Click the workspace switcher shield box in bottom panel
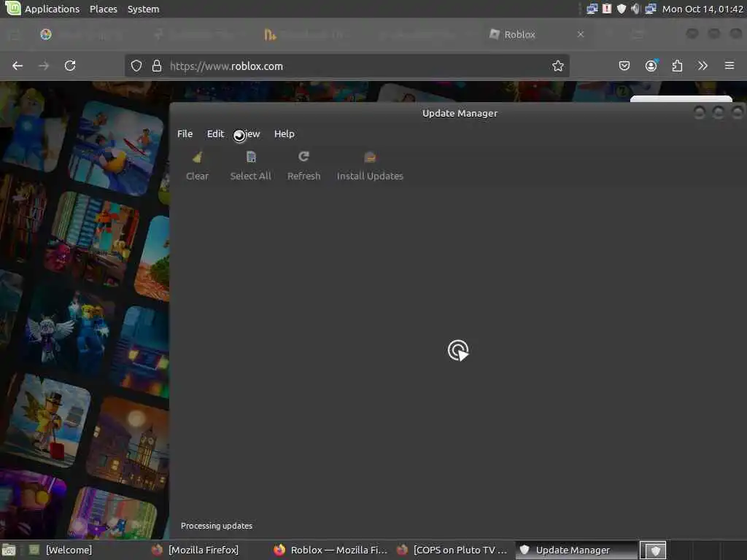 pos(653,551)
